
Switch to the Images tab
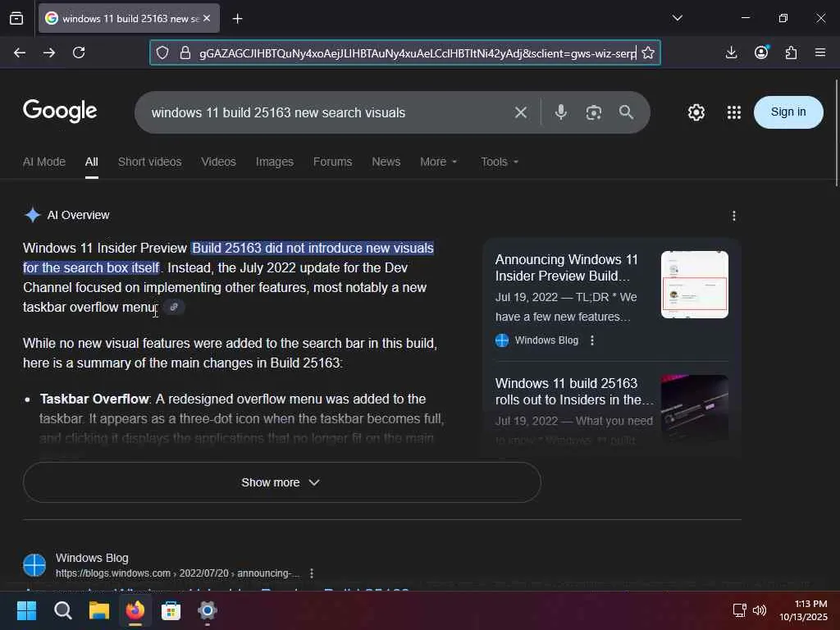coord(274,162)
